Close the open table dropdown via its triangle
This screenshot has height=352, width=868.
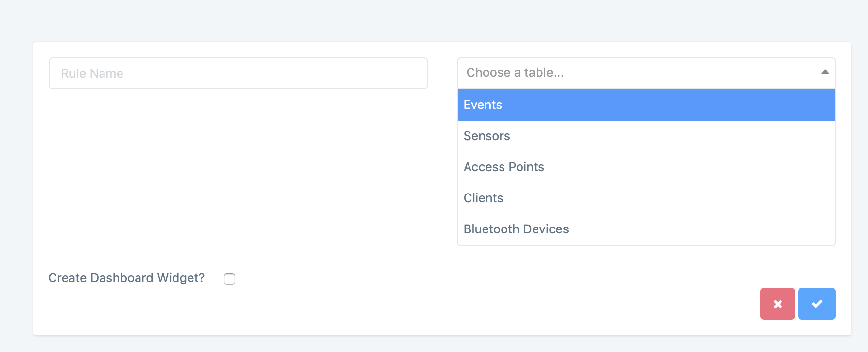click(x=825, y=72)
